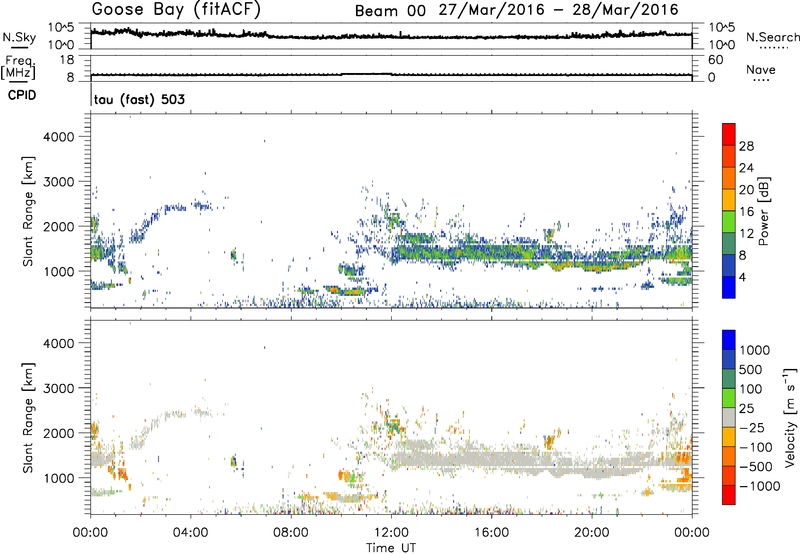Click the 2000 km tick of the velocity panel

coord(58,433)
